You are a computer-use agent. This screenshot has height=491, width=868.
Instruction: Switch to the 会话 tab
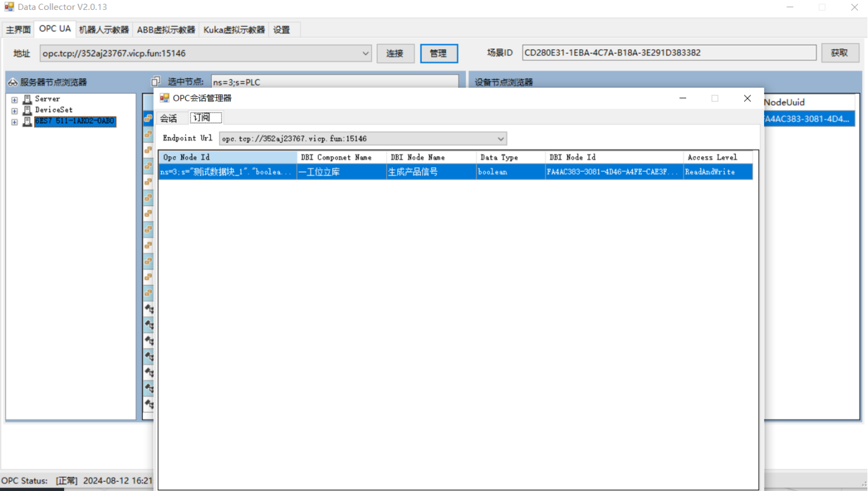click(x=169, y=118)
